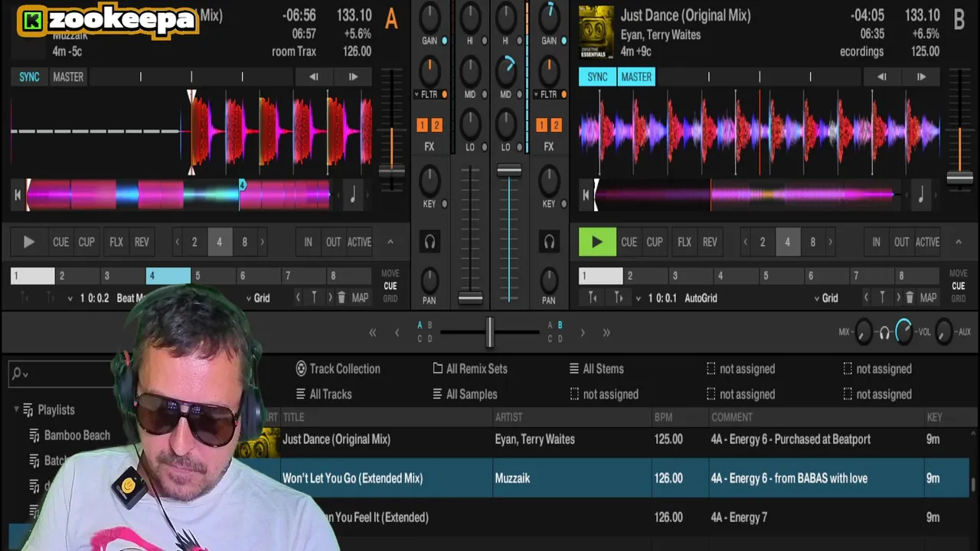This screenshot has width=980, height=551.
Task: Jump to track start on deck B
Action: [x=586, y=195]
